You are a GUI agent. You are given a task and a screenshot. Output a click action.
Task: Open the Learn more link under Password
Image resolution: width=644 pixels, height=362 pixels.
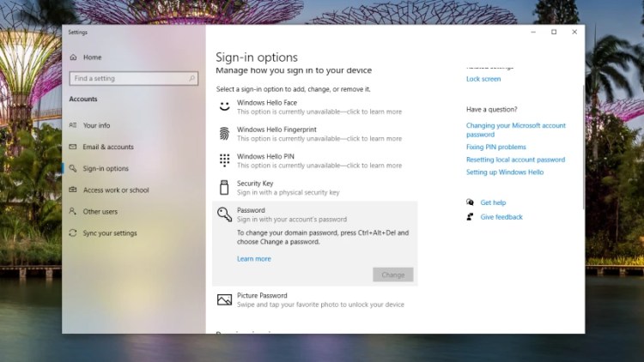pos(254,259)
